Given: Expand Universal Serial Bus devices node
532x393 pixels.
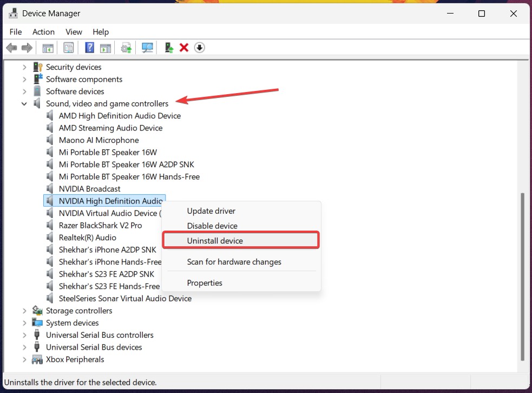Looking at the screenshot, I should 24,348.
